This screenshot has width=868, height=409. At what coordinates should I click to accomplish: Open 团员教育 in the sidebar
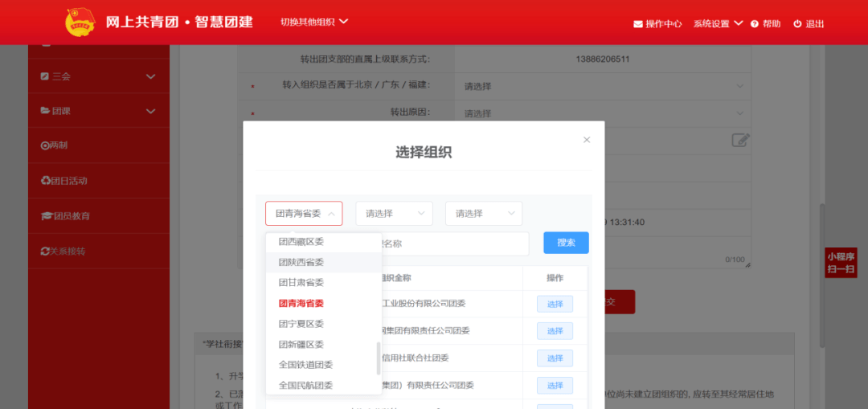[99, 216]
